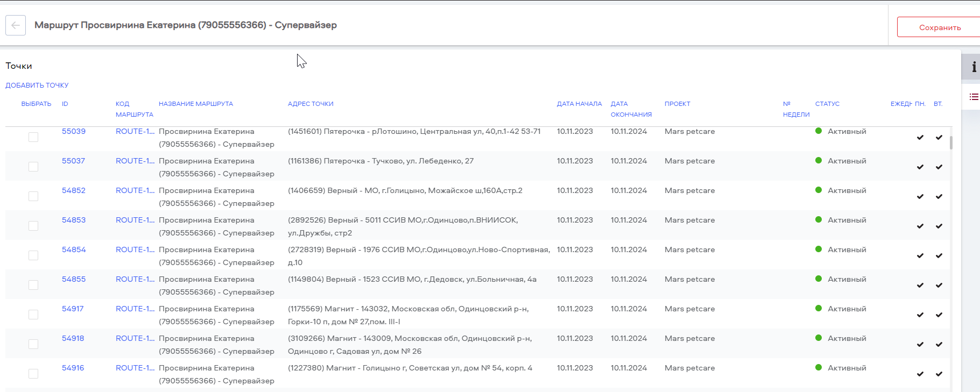Select checkbox for point 54916
This screenshot has height=392, width=980.
pyautogui.click(x=33, y=374)
